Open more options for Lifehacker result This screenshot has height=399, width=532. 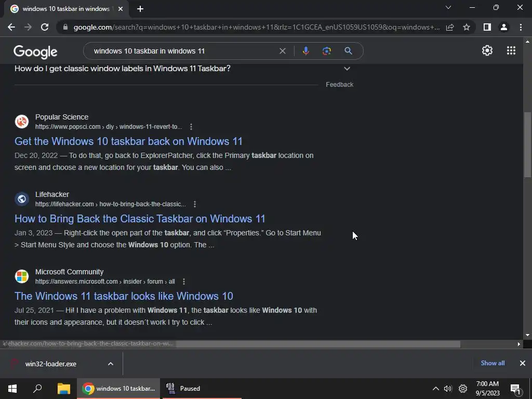195,204
